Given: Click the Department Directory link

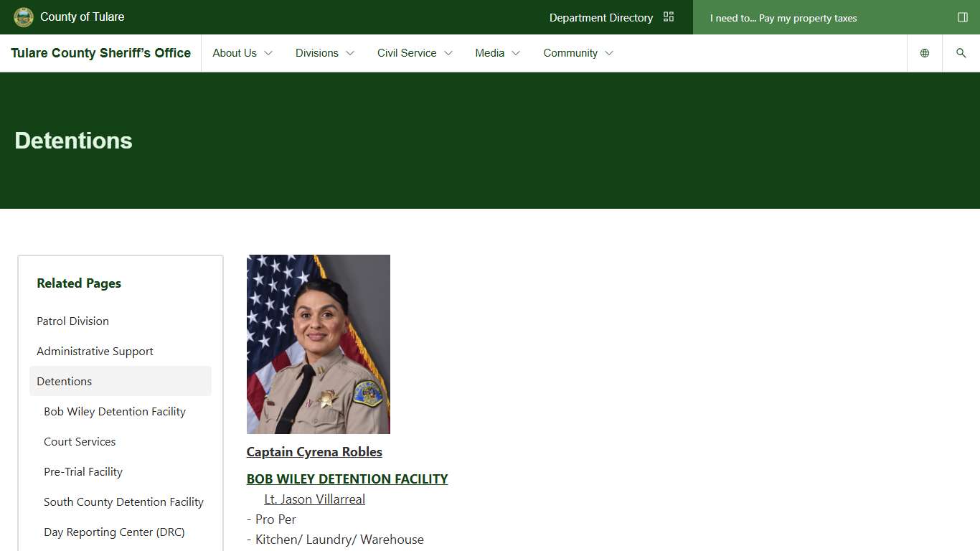Looking at the screenshot, I should 600,18.
